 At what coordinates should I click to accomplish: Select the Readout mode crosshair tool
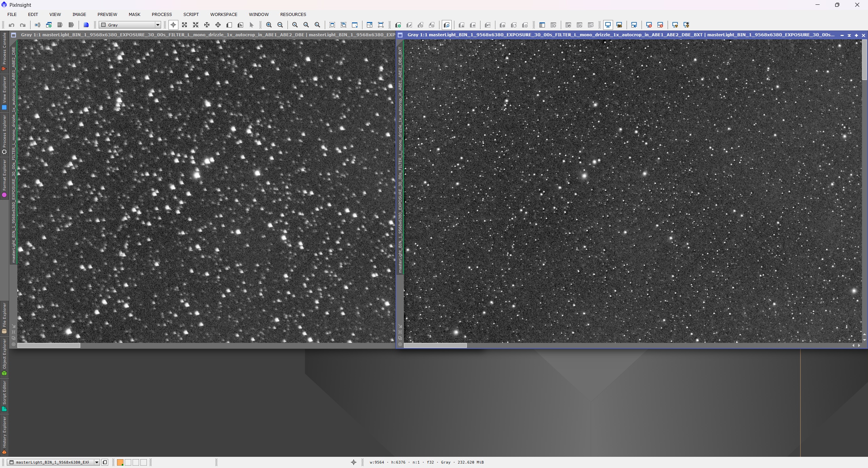pos(173,25)
